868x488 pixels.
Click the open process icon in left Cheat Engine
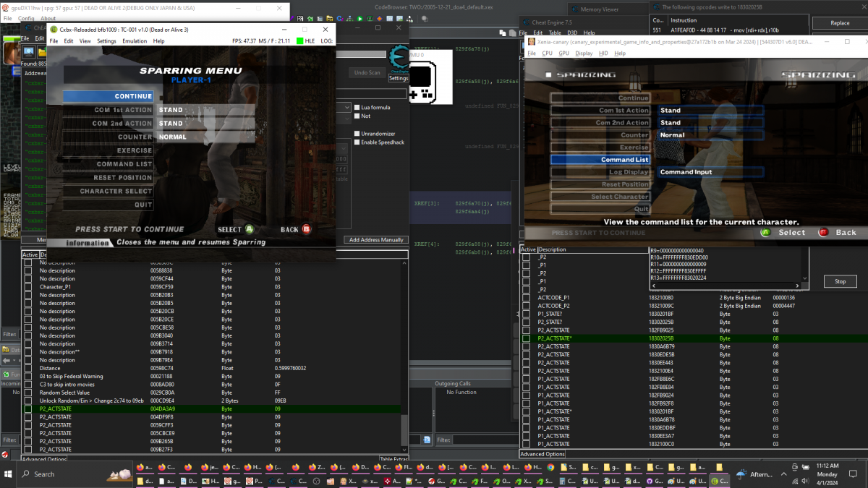[x=29, y=51]
